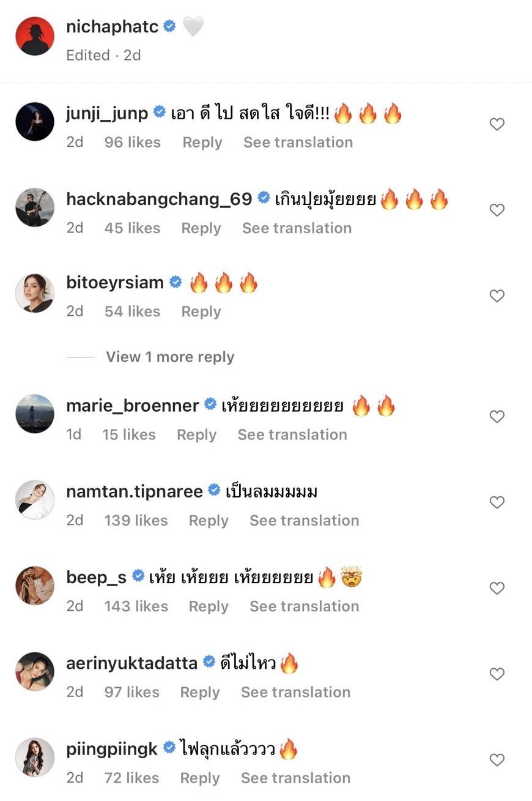Screen dimensions: 532x801
Task: Like the bitoeyrsiam comment
Action: coord(497,296)
